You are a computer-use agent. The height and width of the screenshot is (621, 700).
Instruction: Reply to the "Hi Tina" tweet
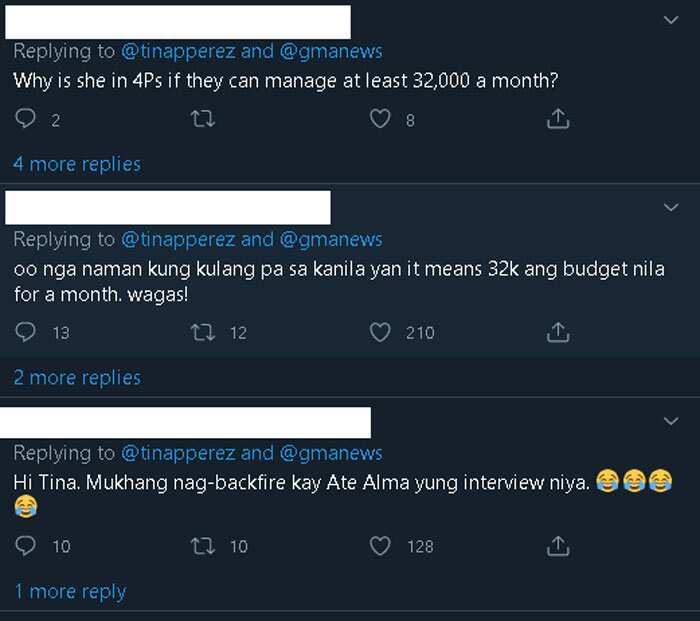[x=25, y=546]
